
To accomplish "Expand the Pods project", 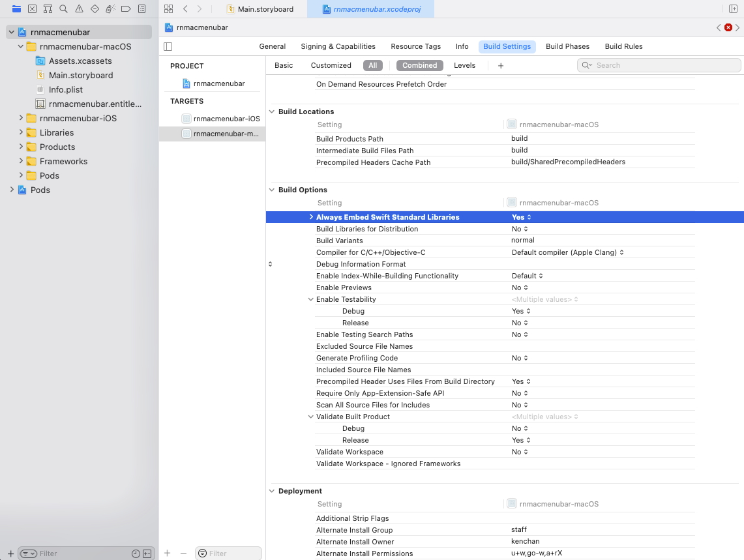I will coord(12,189).
